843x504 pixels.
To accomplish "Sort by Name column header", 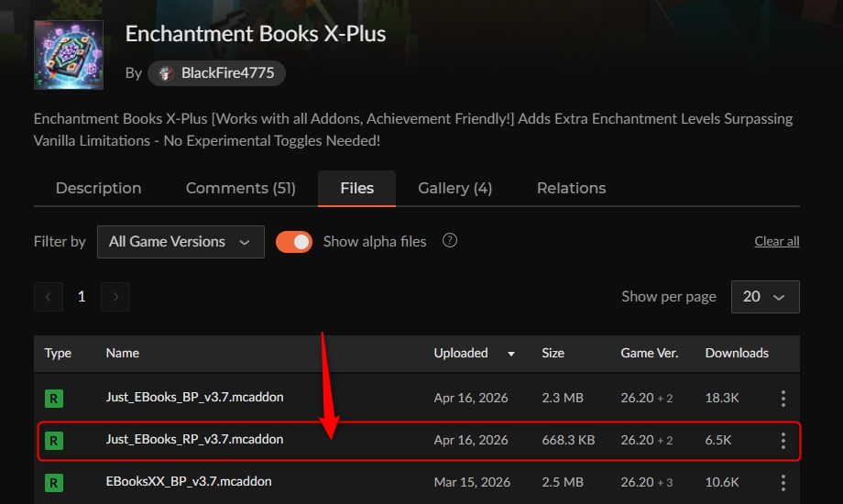I will [123, 353].
